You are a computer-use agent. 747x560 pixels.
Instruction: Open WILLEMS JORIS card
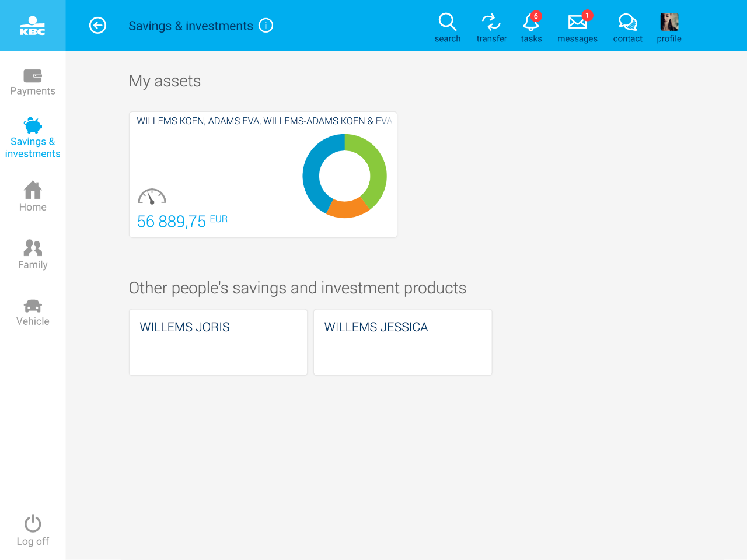pyautogui.click(x=218, y=342)
